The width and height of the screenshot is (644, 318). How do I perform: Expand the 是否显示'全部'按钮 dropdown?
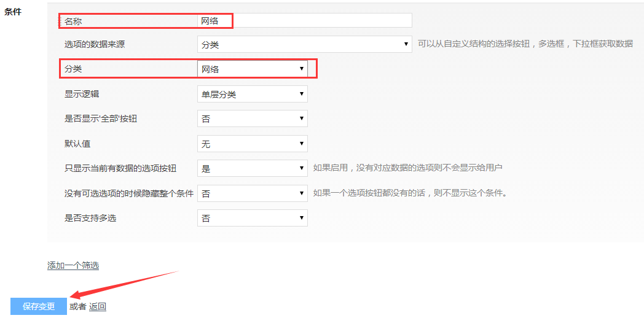pyautogui.click(x=252, y=118)
